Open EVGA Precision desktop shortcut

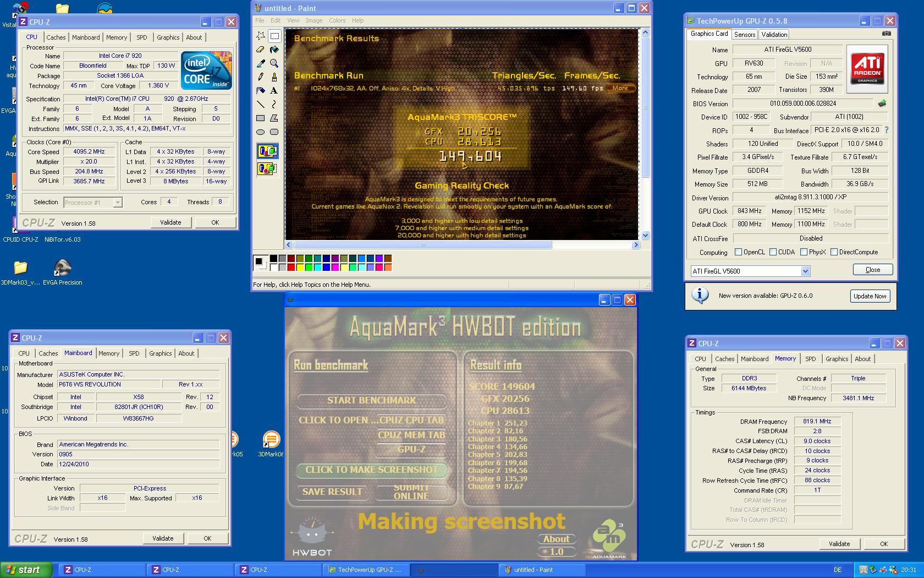point(63,272)
